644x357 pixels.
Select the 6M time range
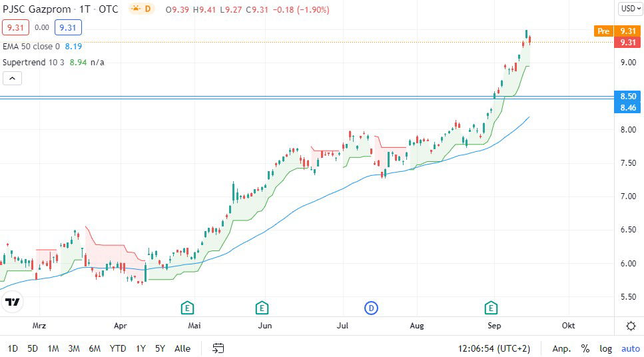click(95, 348)
